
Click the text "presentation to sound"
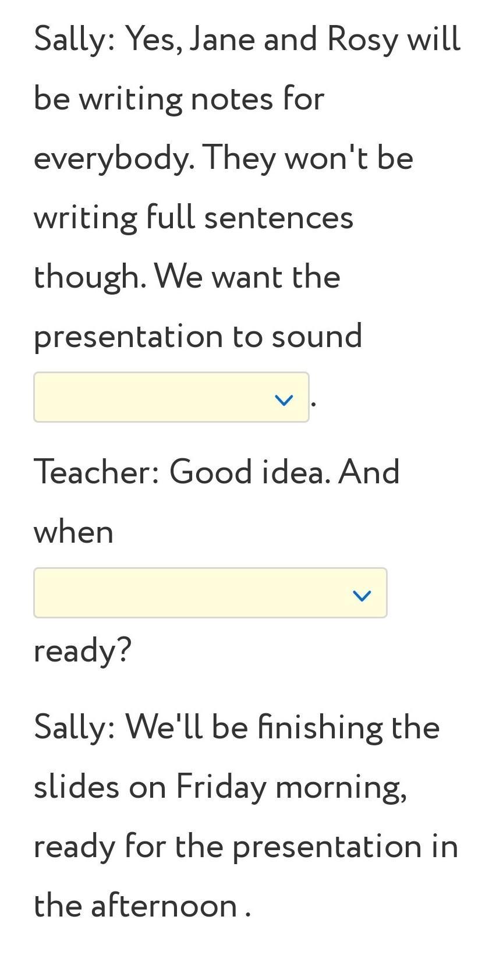[x=198, y=337]
